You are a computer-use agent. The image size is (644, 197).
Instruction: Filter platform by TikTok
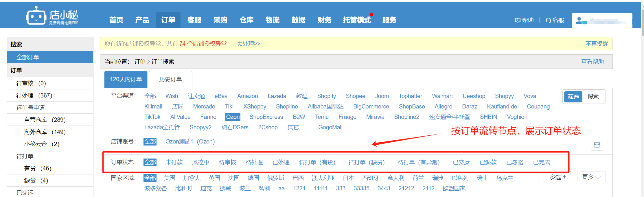coord(152,117)
